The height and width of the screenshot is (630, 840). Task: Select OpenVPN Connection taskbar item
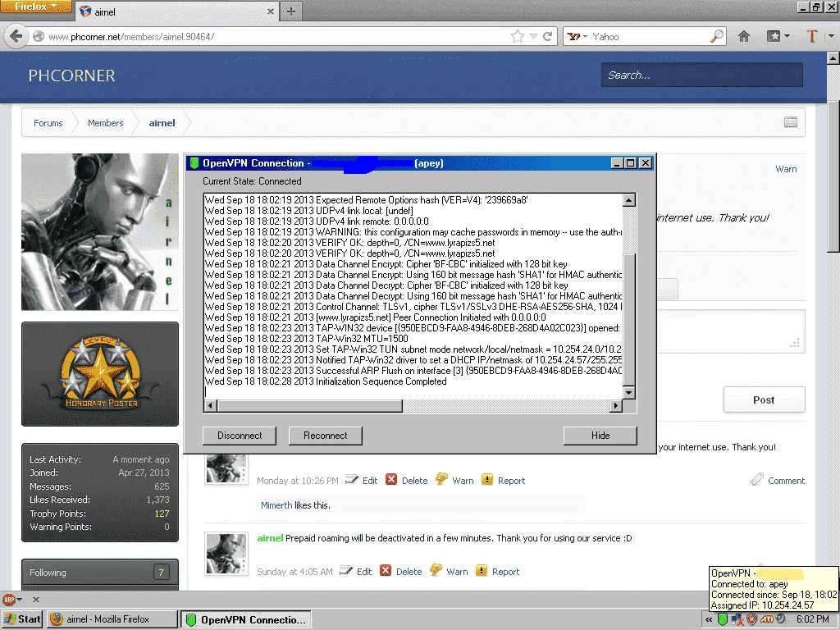[x=246, y=619]
